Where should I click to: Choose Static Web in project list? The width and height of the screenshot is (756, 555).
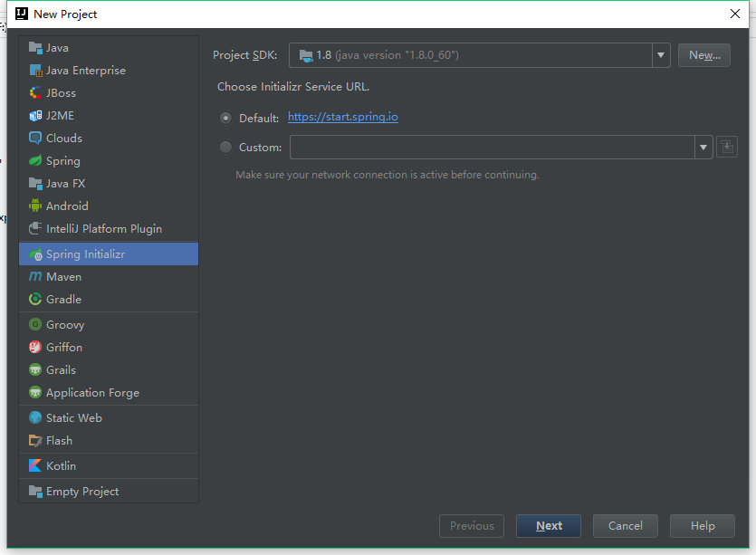coord(73,418)
